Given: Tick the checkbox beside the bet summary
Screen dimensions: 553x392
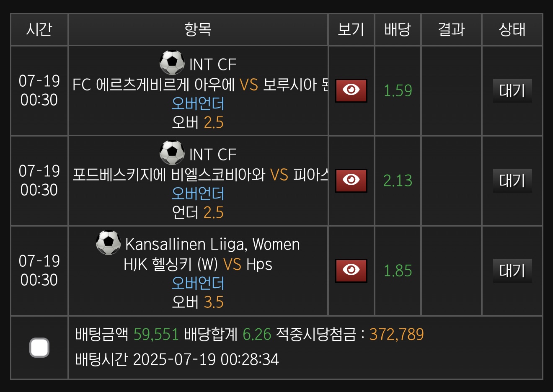Looking at the screenshot, I should [39, 348].
